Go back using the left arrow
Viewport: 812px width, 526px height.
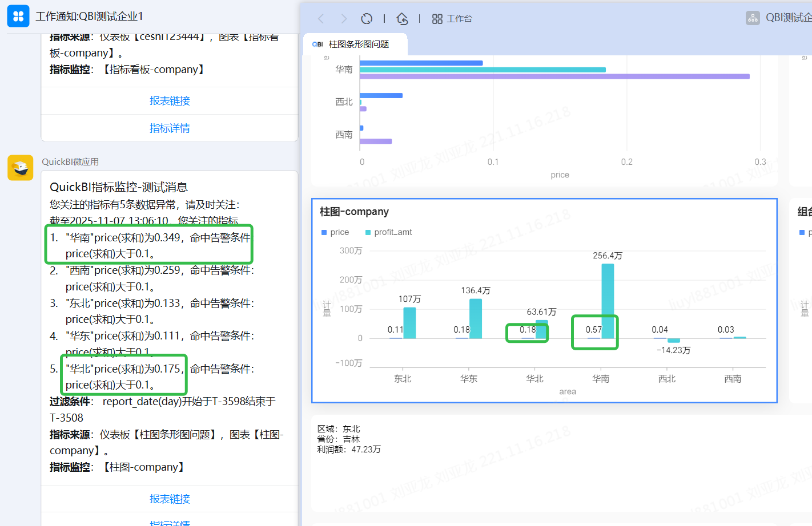[x=321, y=19]
